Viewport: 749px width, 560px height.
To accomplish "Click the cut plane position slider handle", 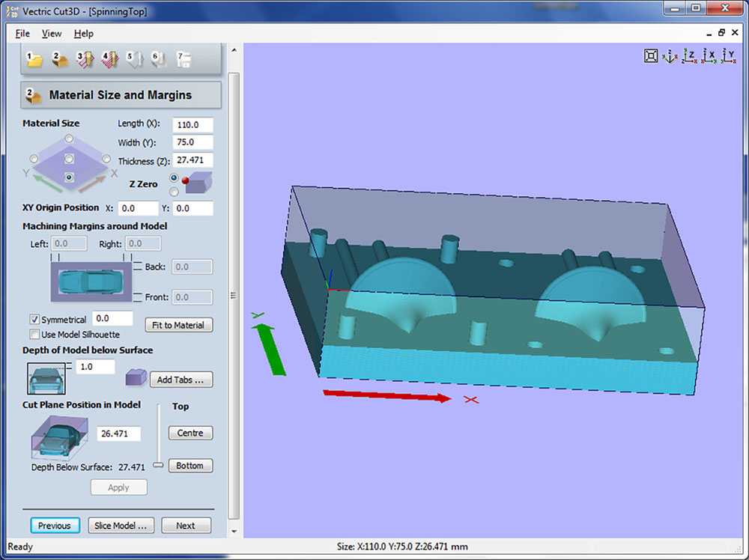I will click(158, 464).
